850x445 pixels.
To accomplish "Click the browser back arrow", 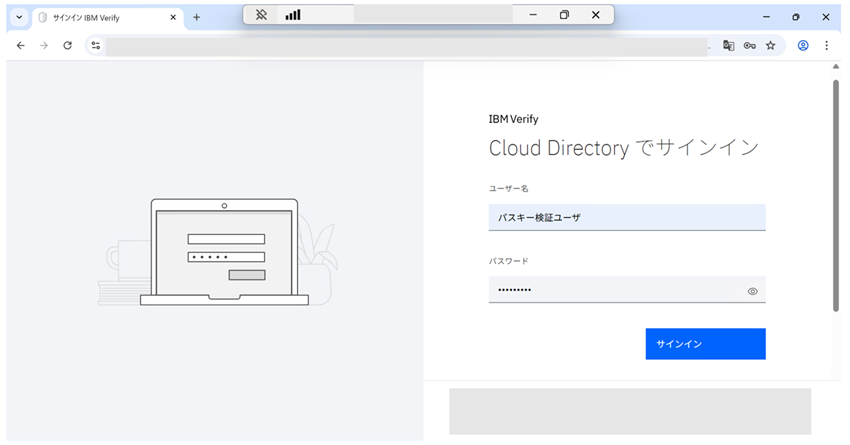I will coord(21,46).
